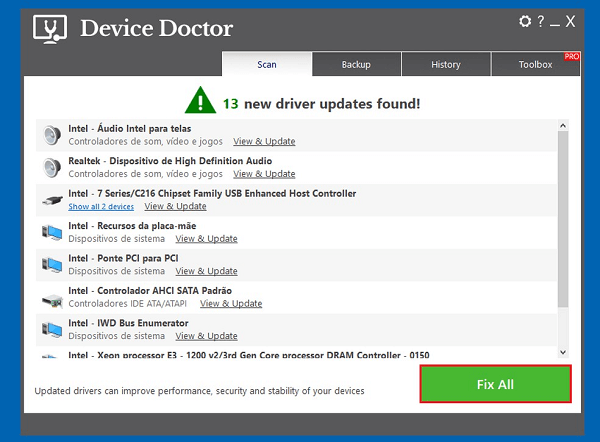Click the computer icon for IWD Bus Enumerator

tap(52, 329)
